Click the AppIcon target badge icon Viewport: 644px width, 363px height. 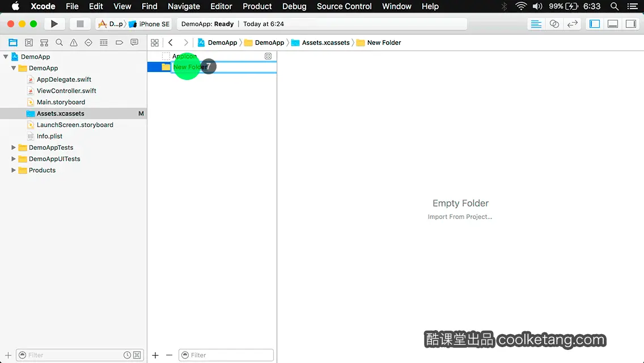pos(268,56)
